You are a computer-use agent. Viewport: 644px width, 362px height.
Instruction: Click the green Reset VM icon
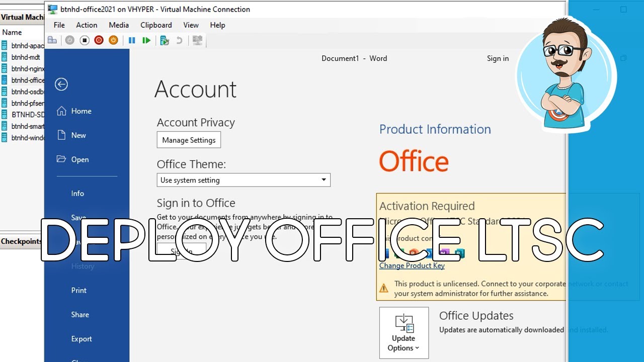[146, 40]
